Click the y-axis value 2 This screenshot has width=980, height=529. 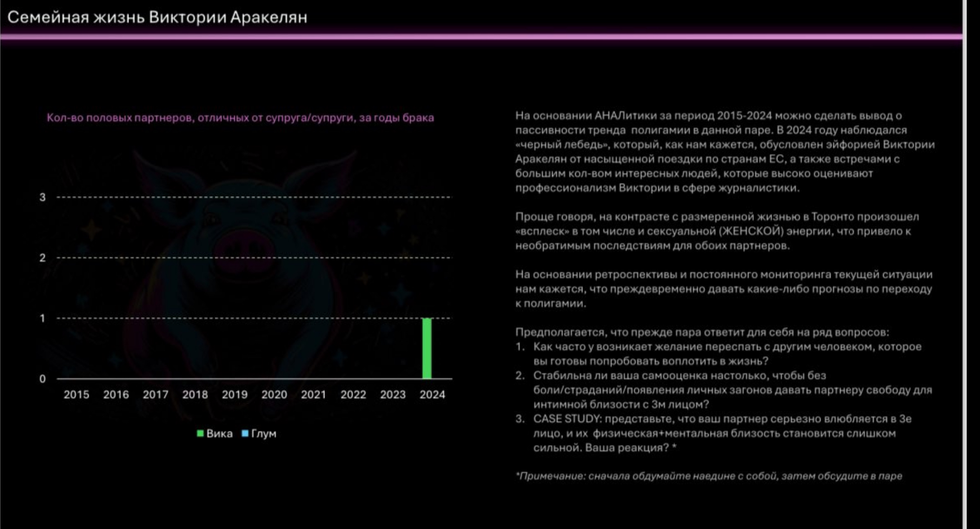43,258
